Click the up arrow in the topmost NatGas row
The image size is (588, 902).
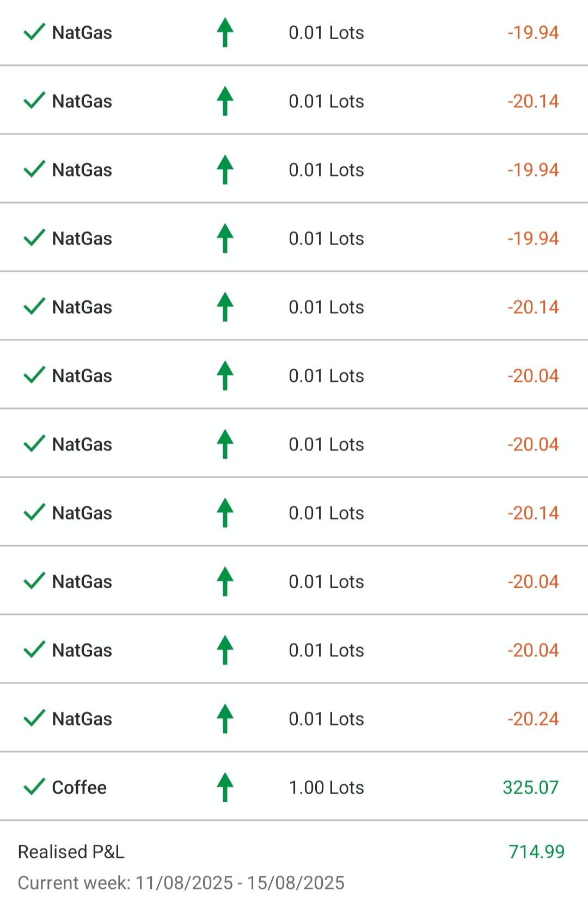[225, 32]
